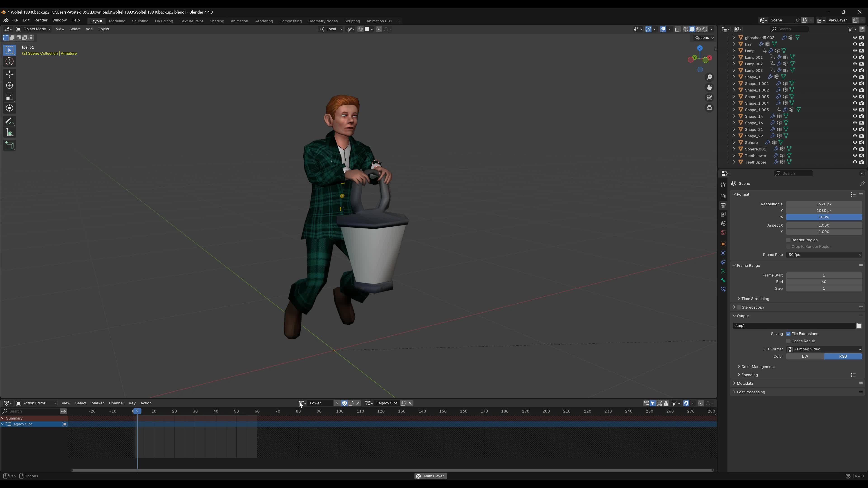Open the Frame Rate 30 fps dropdown
Image resolution: width=868 pixels, height=488 pixels.
coord(823,255)
